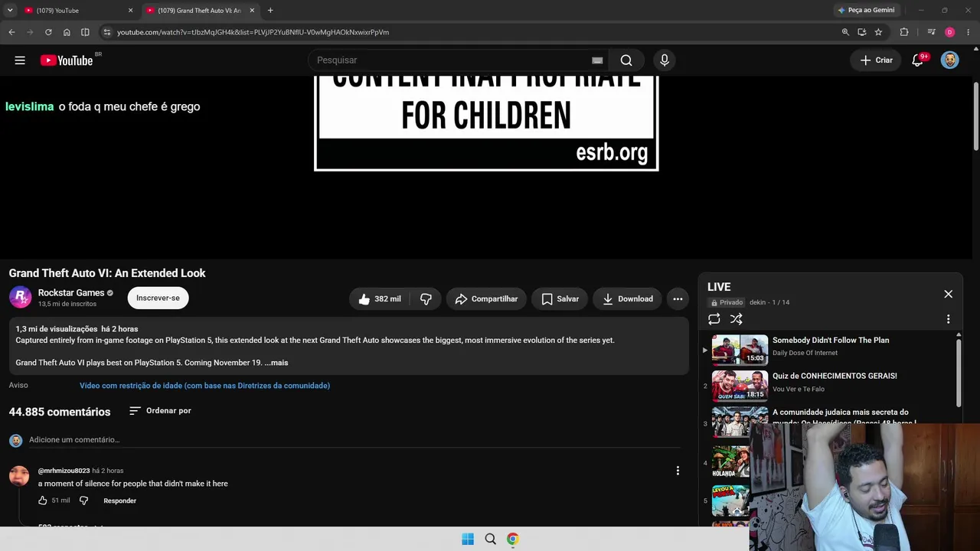
Task: Start voice search with the microphone
Action: coord(665,60)
